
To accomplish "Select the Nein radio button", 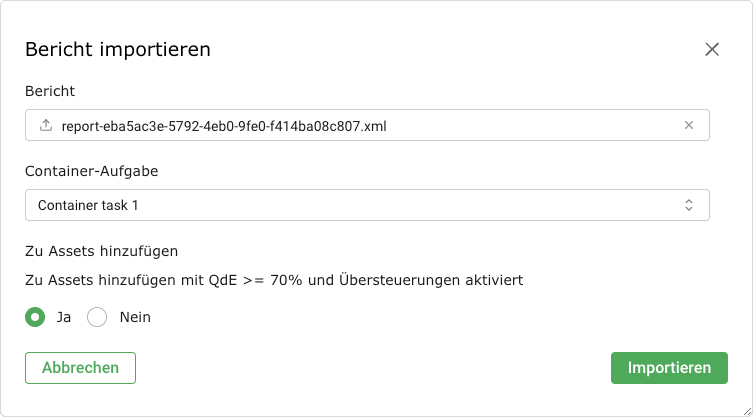I will click(97, 317).
